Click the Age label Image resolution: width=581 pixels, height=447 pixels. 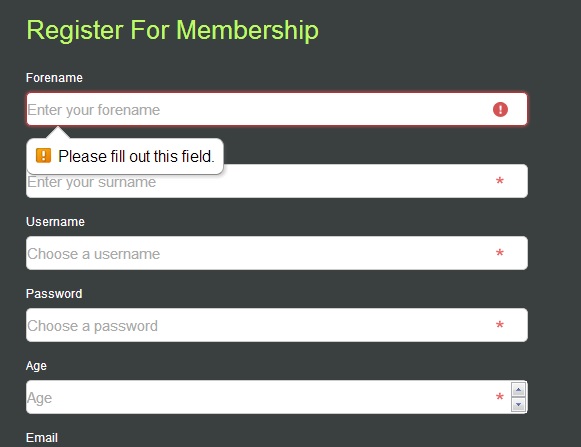[36, 366]
